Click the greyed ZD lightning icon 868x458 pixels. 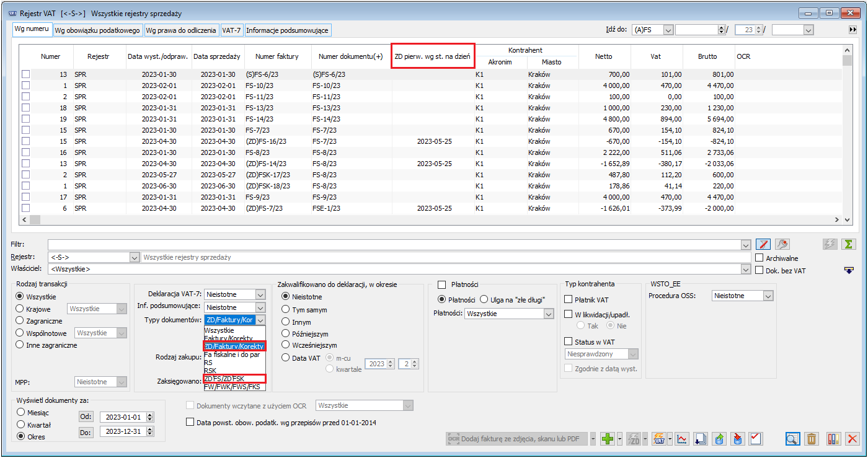tap(634, 439)
